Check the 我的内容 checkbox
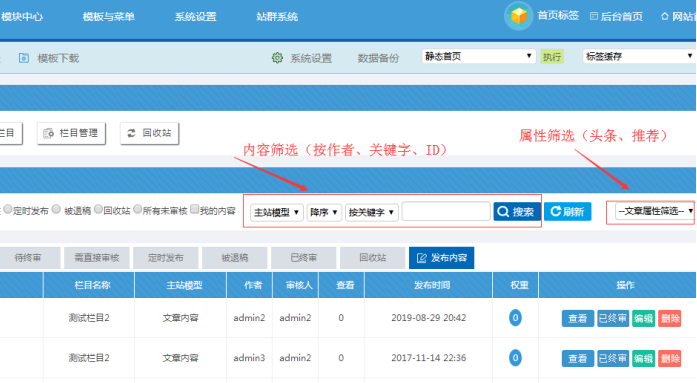Screen dimensions: 697x383 tap(194, 209)
